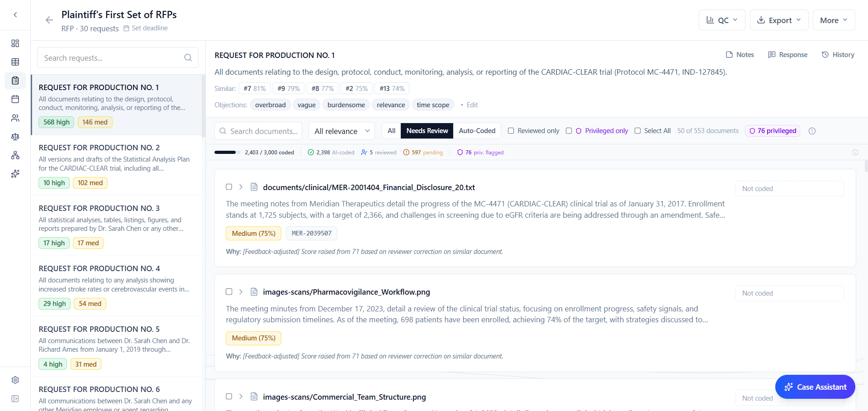The image size is (868, 411).
Task: Open the All relevance dropdown
Action: coord(341,131)
